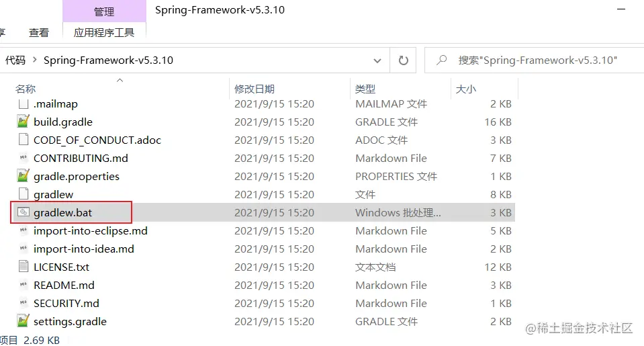This screenshot has height=346, width=644.
Task: Click the import-into-eclipse.md file icon
Action: click(24, 230)
